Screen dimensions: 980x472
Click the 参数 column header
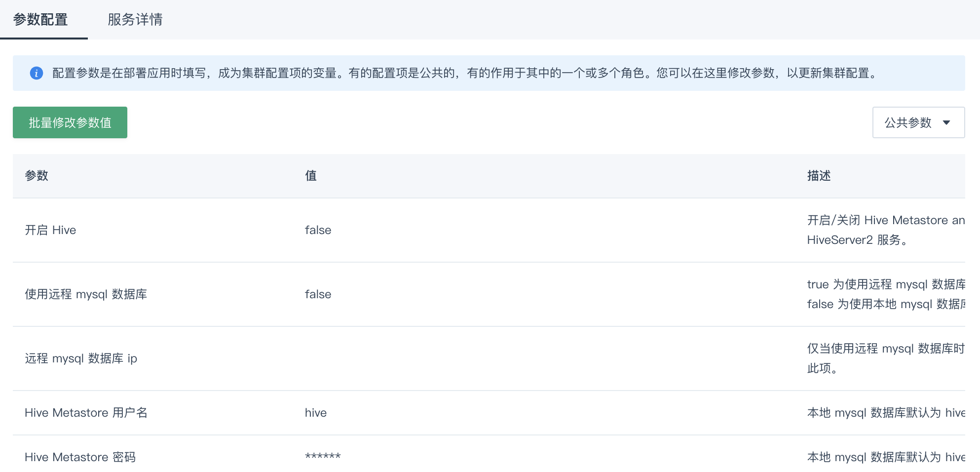(37, 176)
